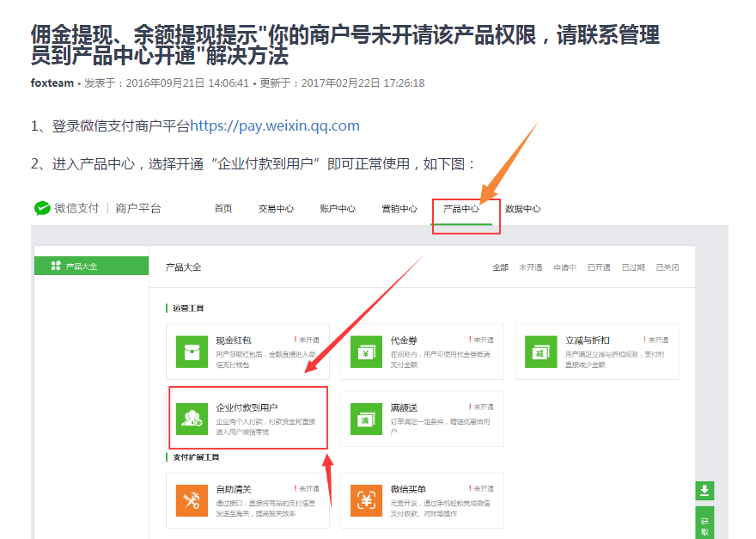Viewport: 756px width, 539px height.
Task: Click 未开通 status on the 自助清关 card
Action: (x=307, y=489)
